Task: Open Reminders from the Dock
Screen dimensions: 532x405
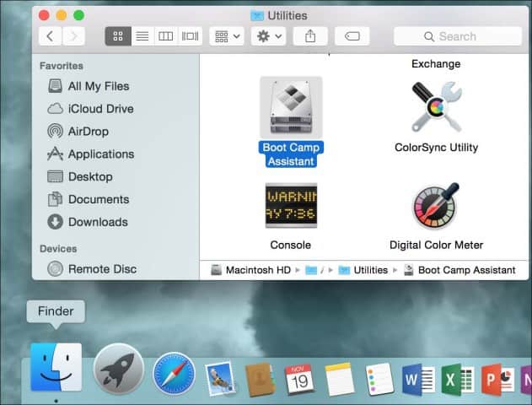Action: (x=379, y=379)
